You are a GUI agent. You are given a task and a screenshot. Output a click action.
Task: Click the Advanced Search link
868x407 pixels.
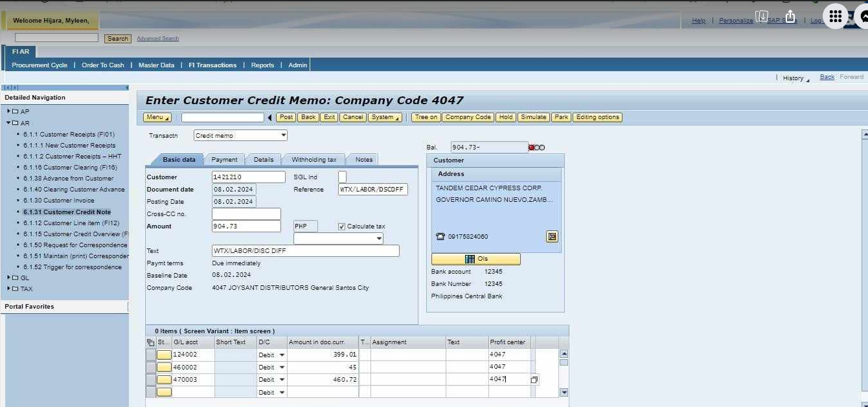click(x=157, y=38)
